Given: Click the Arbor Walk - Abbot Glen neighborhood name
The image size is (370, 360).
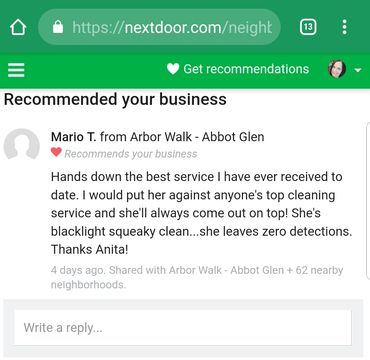Looking at the screenshot, I should (x=197, y=137).
